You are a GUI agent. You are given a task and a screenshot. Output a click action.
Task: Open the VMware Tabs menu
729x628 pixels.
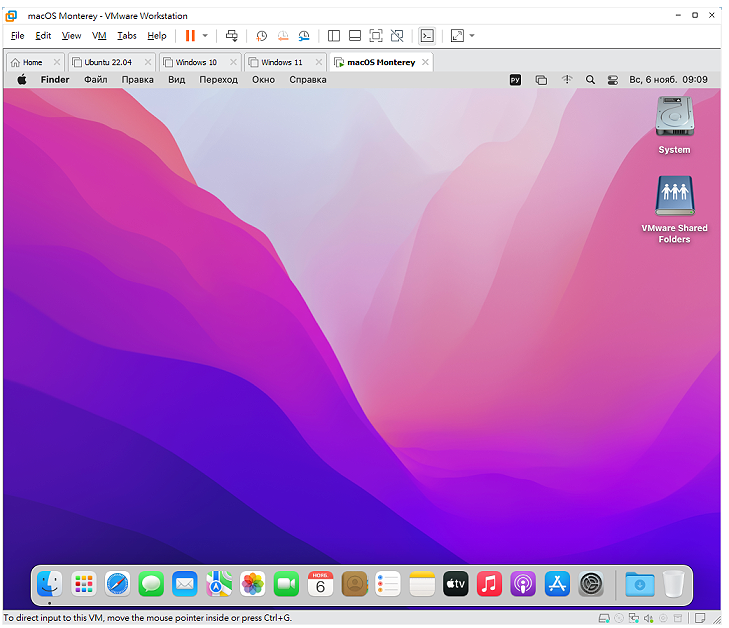(x=126, y=36)
